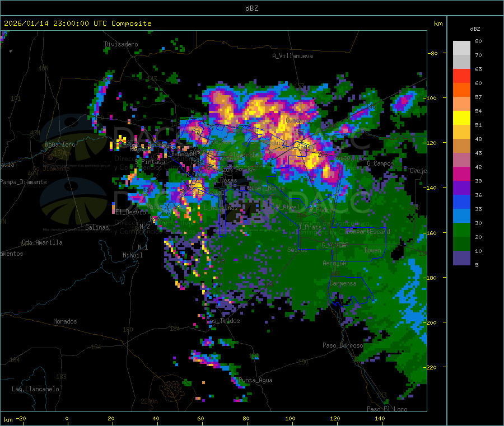Image resolution: width=504 pixels, height=426 pixels.
Task: Click the 'Carmensa' map label
Action: [x=343, y=283]
